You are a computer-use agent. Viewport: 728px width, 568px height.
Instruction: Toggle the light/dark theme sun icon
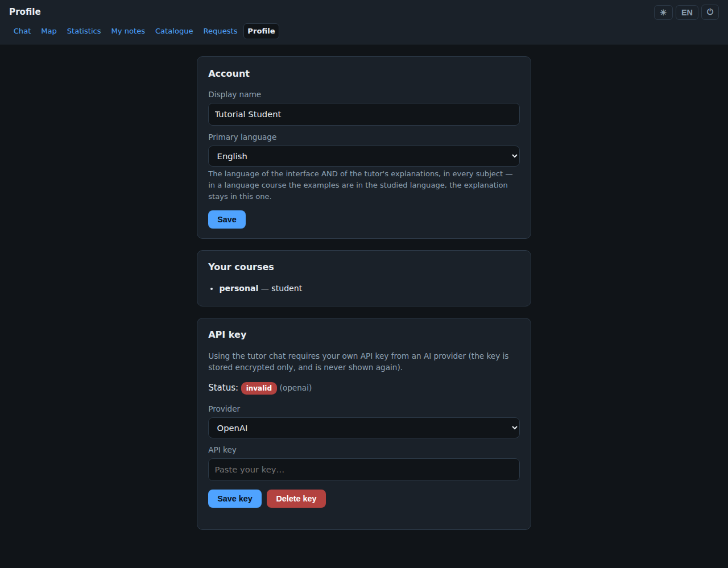[663, 13]
